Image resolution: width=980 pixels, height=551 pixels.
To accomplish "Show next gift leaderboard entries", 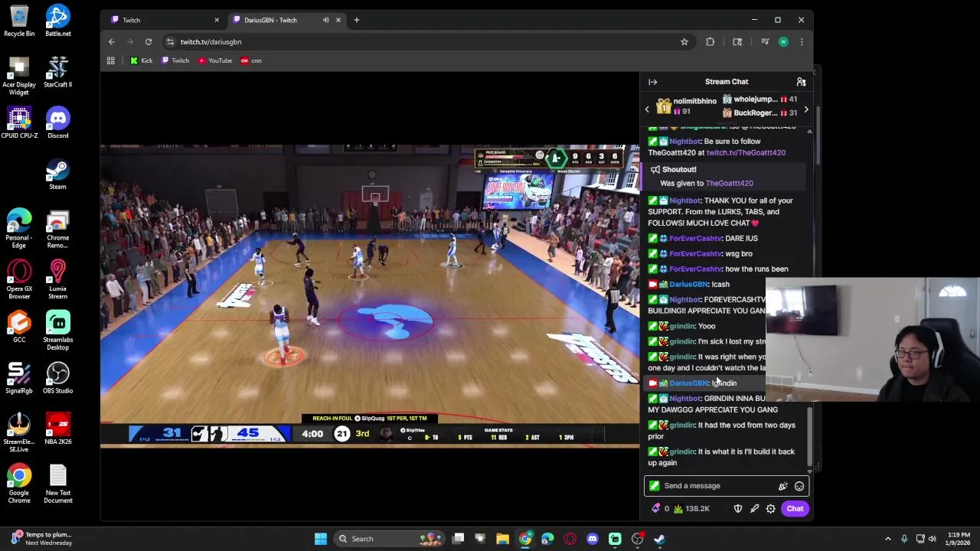I will (x=805, y=110).
